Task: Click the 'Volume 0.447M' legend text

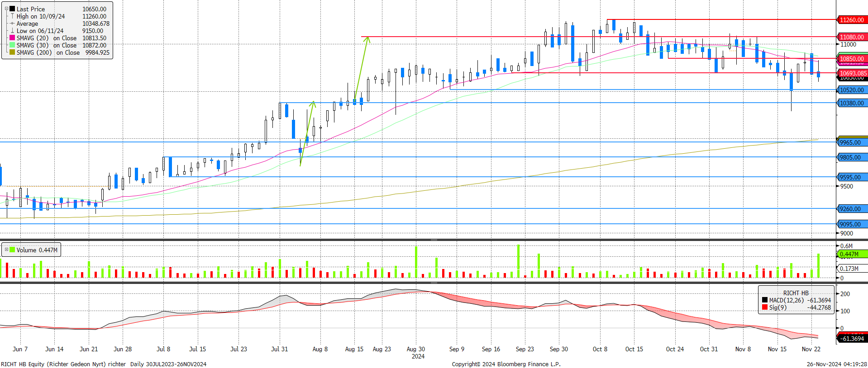Action: click(37, 250)
